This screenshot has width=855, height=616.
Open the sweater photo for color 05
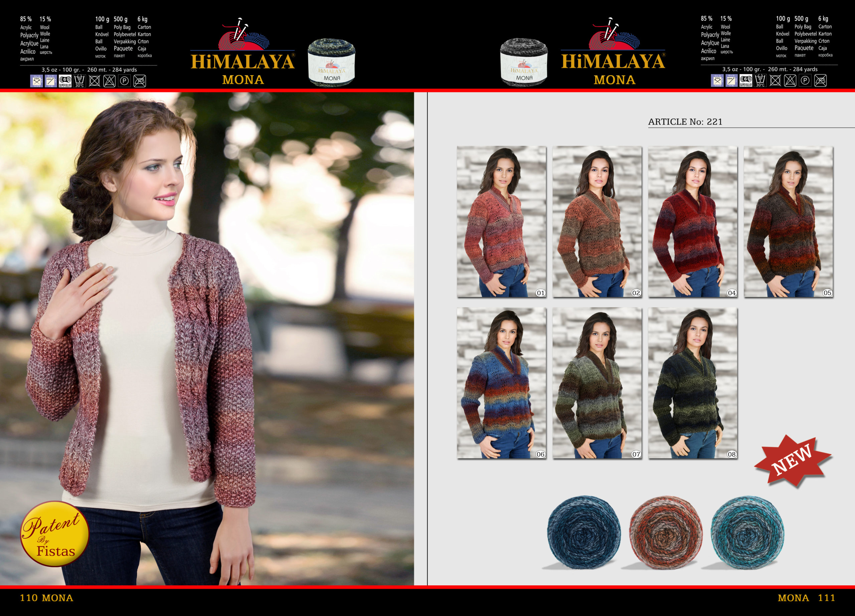pyautogui.click(x=789, y=222)
